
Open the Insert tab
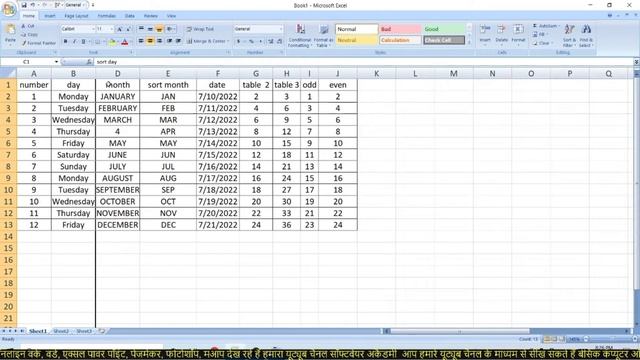50,16
